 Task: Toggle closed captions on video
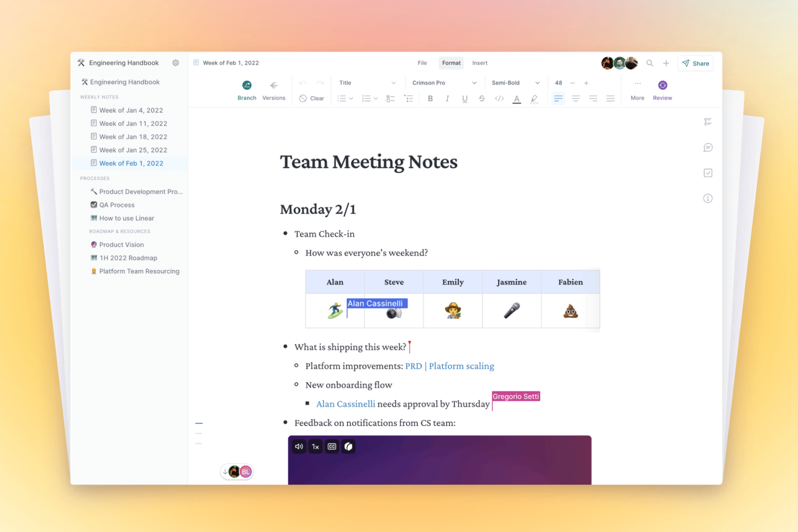[332, 447]
